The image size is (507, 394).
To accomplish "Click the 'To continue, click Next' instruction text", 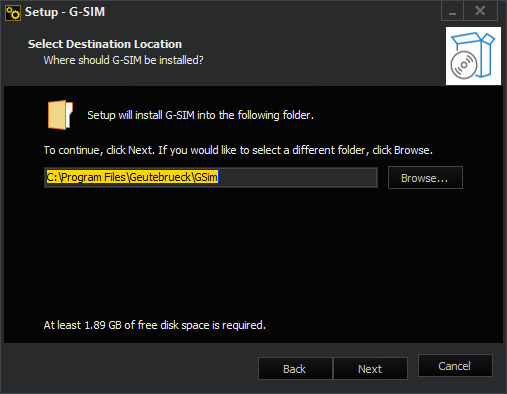I will (x=238, y=150).
